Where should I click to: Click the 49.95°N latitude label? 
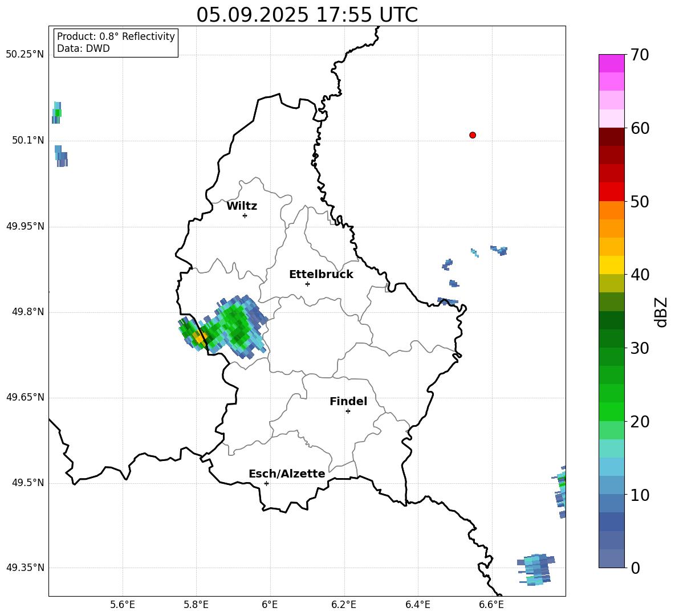[x=25, y=226]
